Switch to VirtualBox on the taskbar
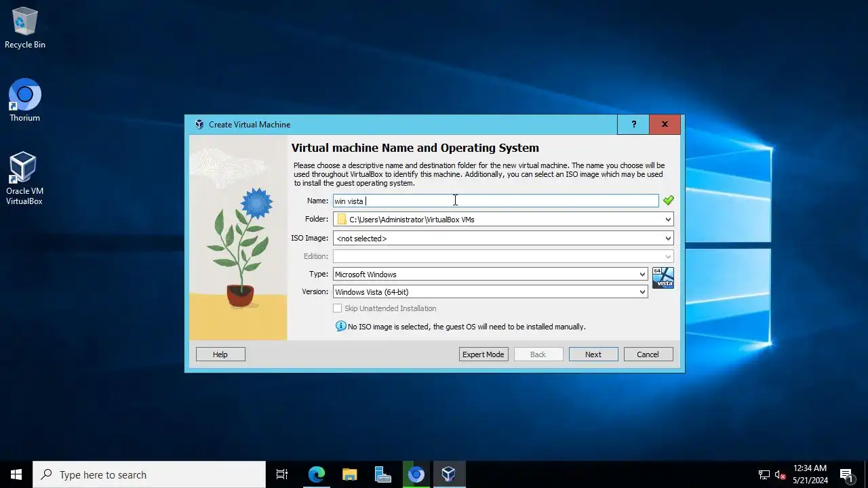 448,474
